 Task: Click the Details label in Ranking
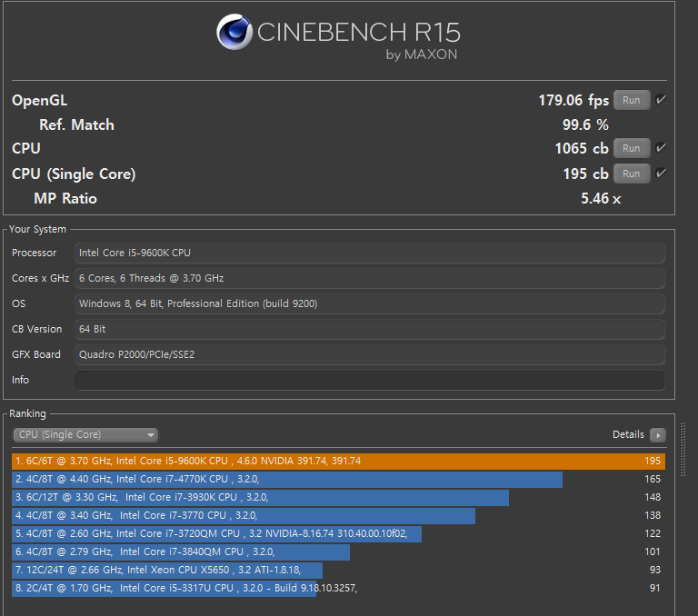click(x=628, y=434)
